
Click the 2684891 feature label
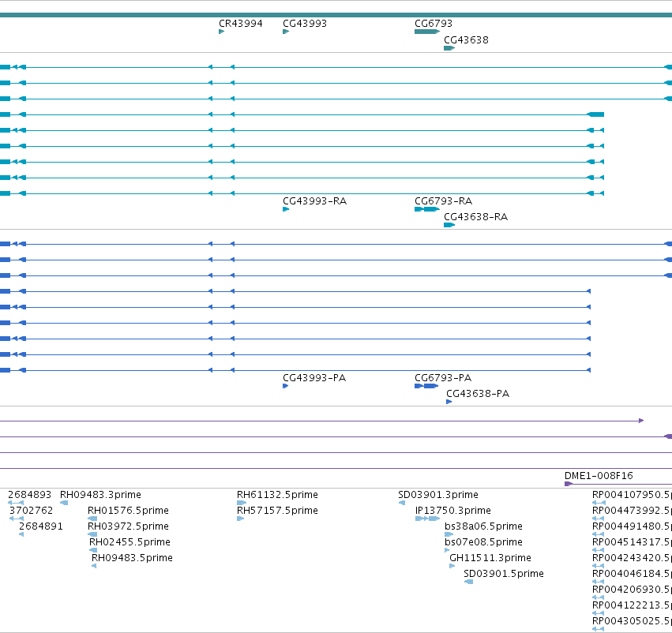click(41, 526)
